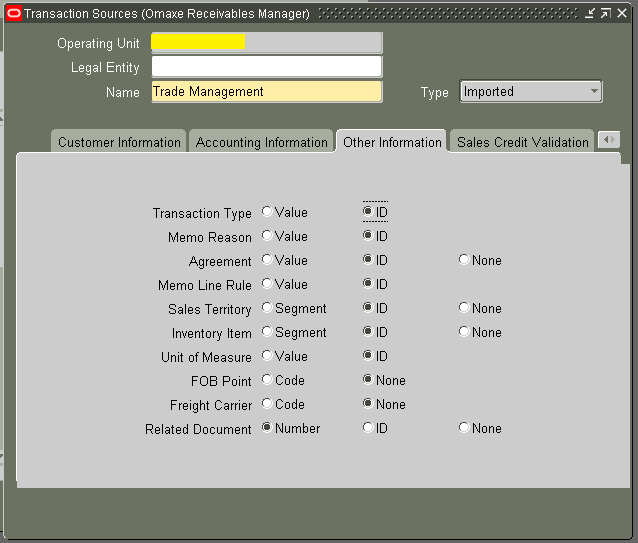The width and height of the screenshot is (638, 543).
Task: Click the Oracle logo icon in title bar
Action: tap(14, 13)
